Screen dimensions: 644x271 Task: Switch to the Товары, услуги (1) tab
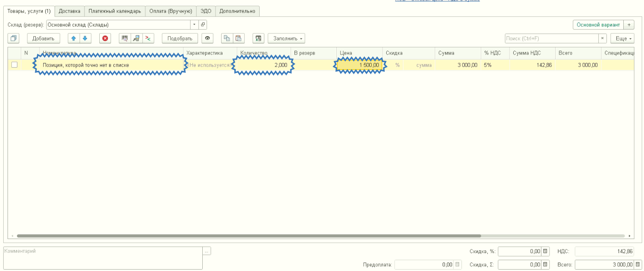click(x=29, y=11)
